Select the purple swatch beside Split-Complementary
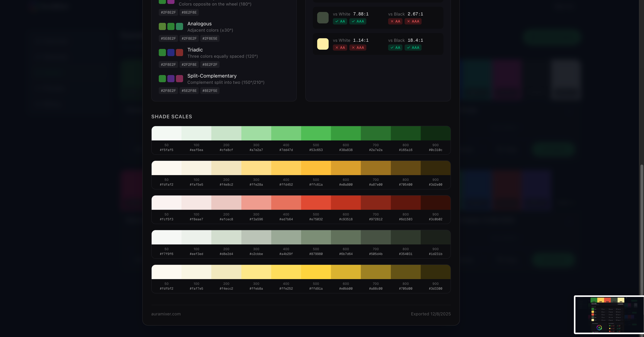Screen dimensions: 644x337 click(x=171, y=78)
